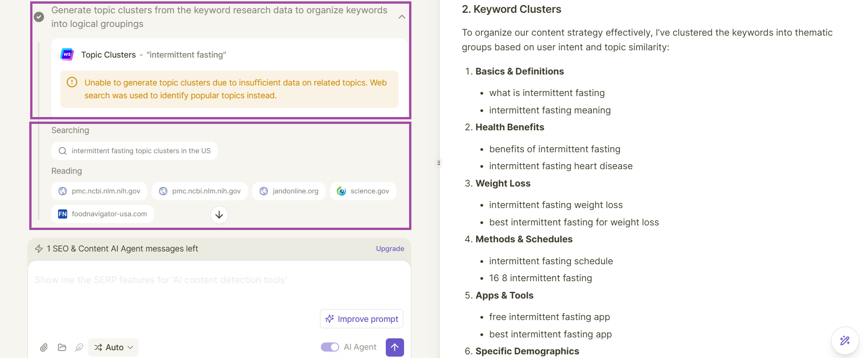Click the intermittent fasting topic clusters search chip

tap(134, 151)
